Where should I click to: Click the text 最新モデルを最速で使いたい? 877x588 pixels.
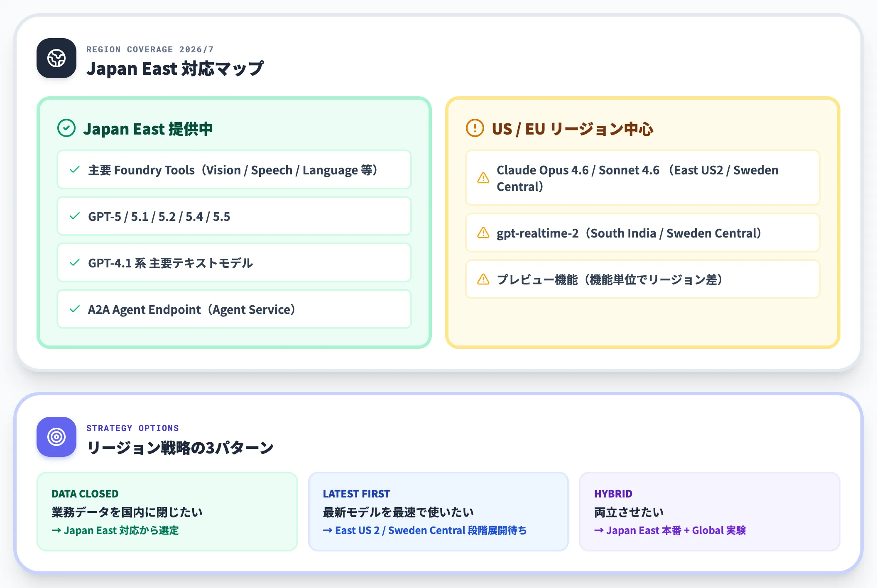pyautogui.click(x=398, y=512)
